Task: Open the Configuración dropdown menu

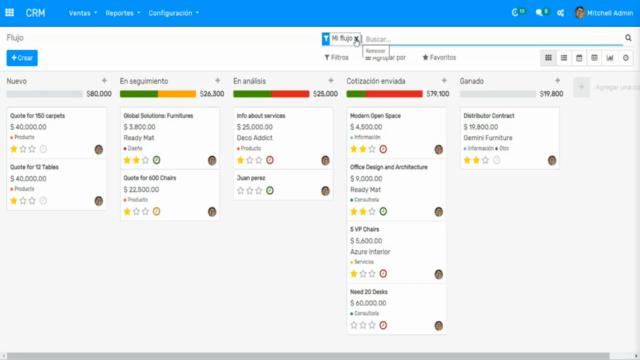Action: pos(173,13)
